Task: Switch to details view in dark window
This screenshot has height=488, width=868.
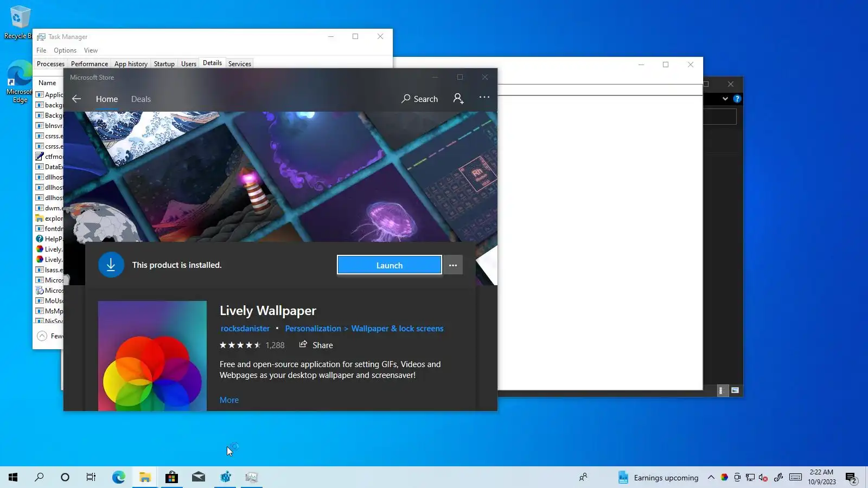Action: click(722, 390)
